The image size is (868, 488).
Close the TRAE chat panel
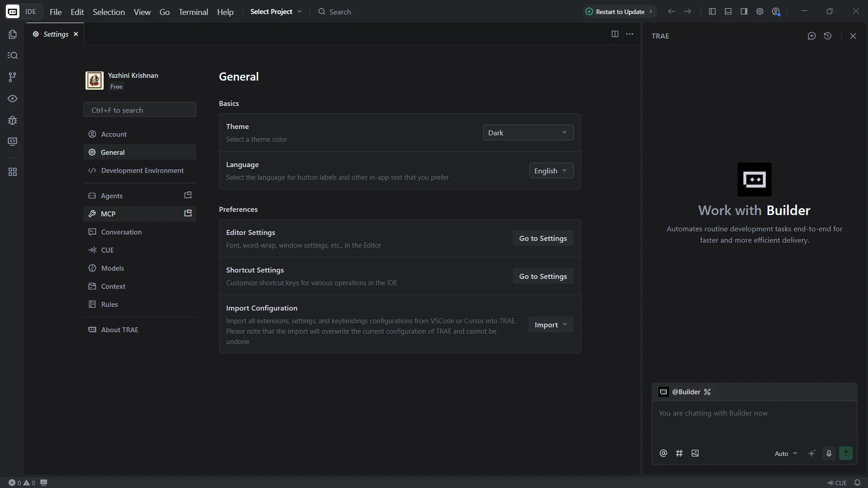click(x=853, y=36)
